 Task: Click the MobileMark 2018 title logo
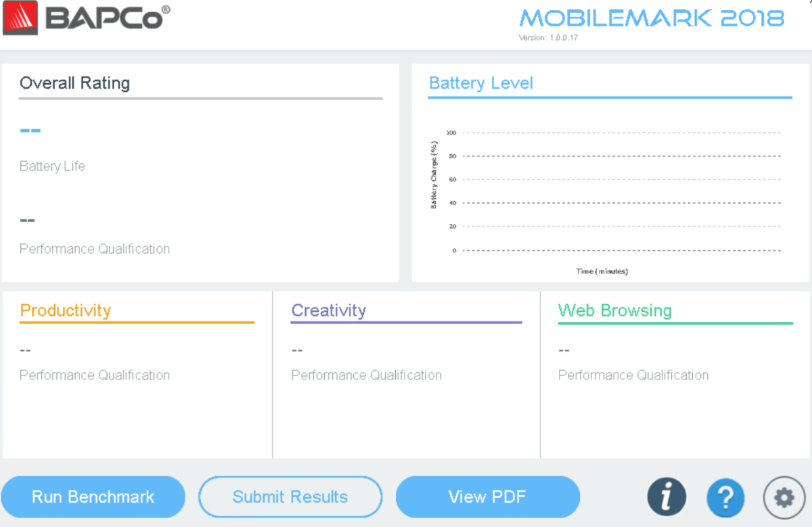(651, 18)
